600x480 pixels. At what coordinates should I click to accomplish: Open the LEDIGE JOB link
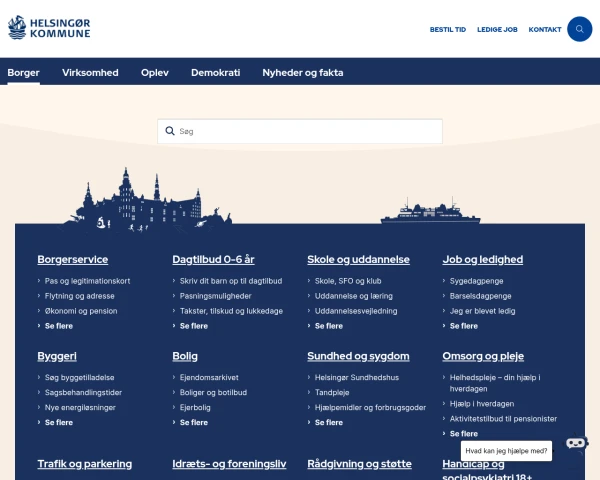(497, 29)
